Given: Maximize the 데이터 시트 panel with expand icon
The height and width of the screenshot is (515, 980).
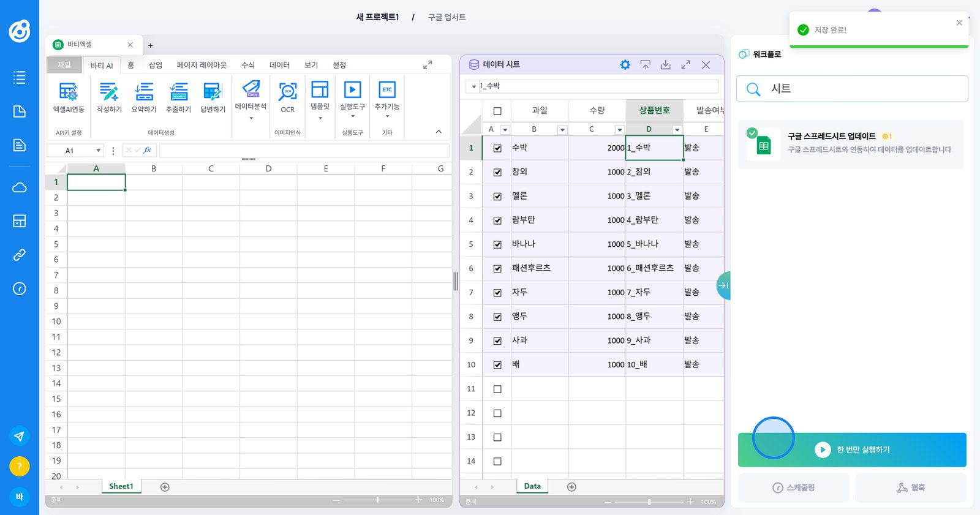Looking at the screenshot, I should pos(685,64).
